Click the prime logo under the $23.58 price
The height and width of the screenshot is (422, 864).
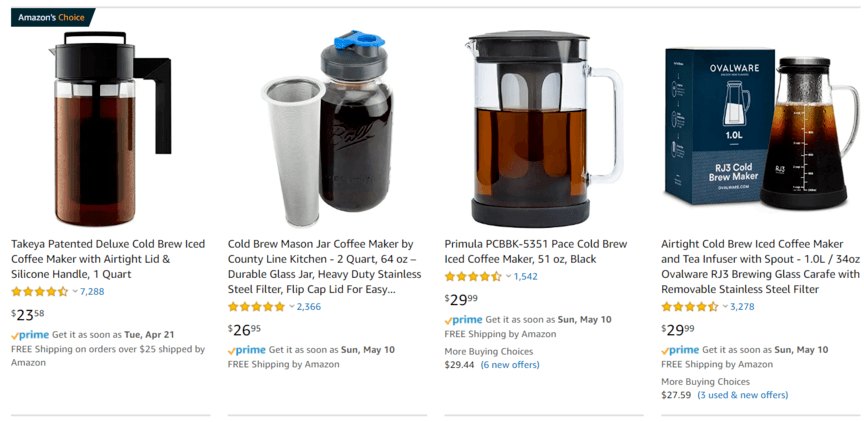30,334
